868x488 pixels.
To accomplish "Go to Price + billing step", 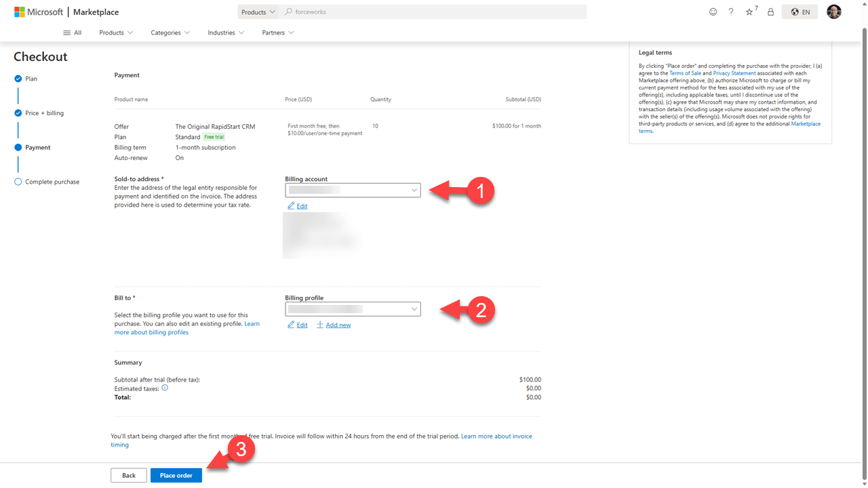I will point(44,113).
